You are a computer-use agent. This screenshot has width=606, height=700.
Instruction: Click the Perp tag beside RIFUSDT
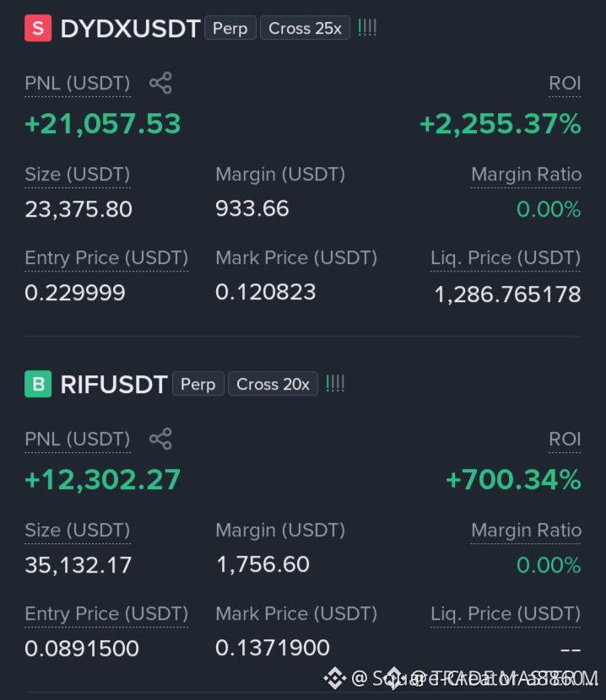pyautogui.click(x=198, y=384)
